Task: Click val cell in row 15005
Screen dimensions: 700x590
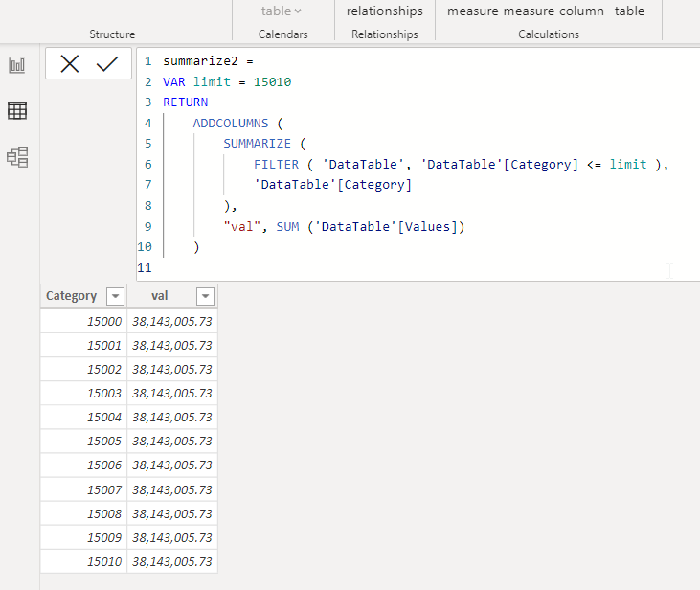Action: (172, 442)
